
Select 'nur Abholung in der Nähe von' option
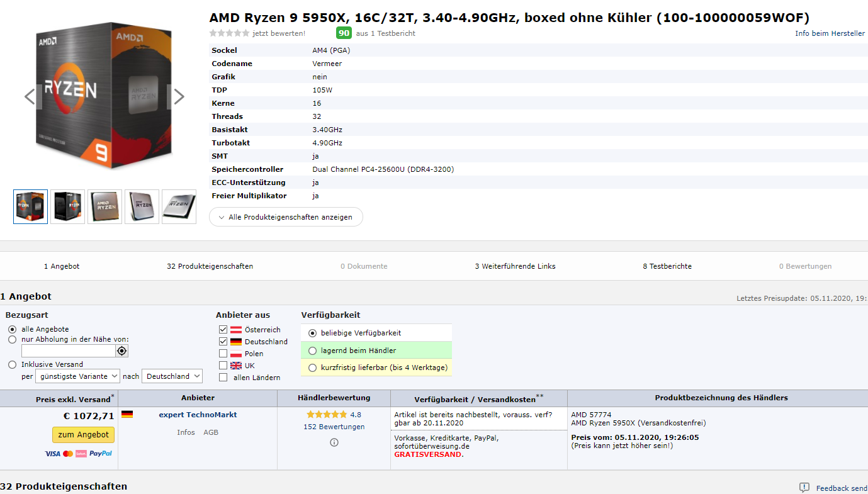pos(12,339)
